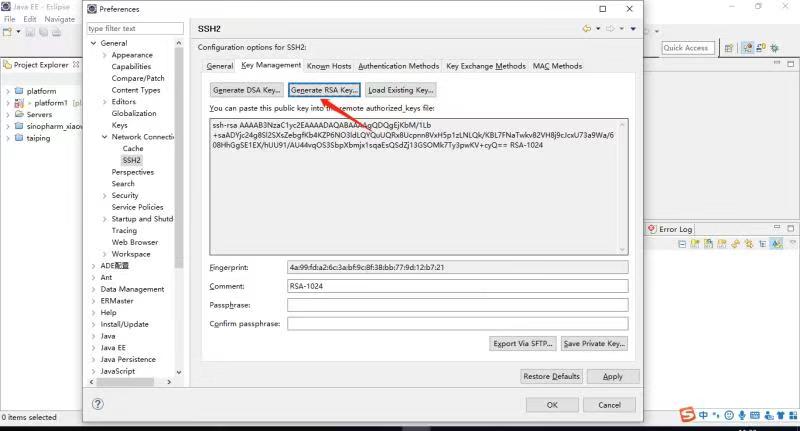This screenshot has height=431, width=800.
Task: Switch to the Key Exchange Methods tab
Action: (x=486, y=66)
